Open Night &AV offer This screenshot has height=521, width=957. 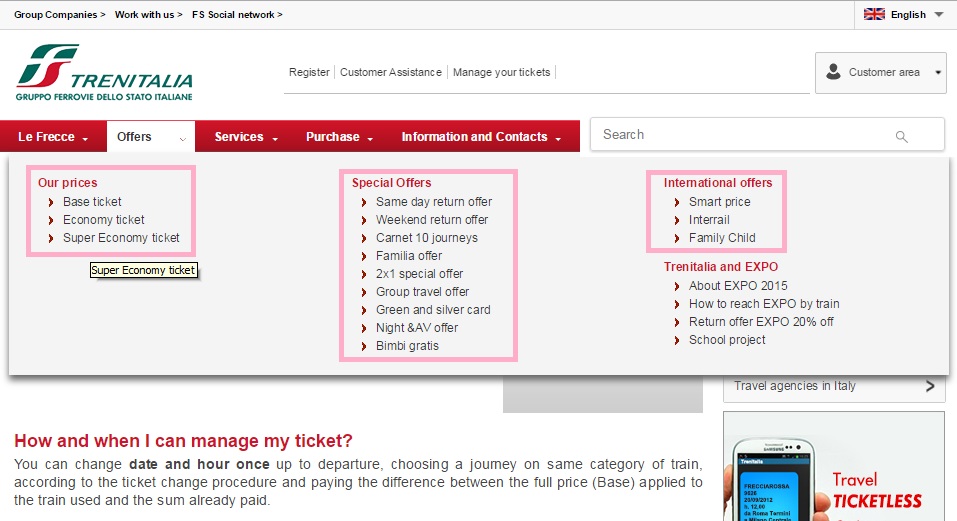417,328
